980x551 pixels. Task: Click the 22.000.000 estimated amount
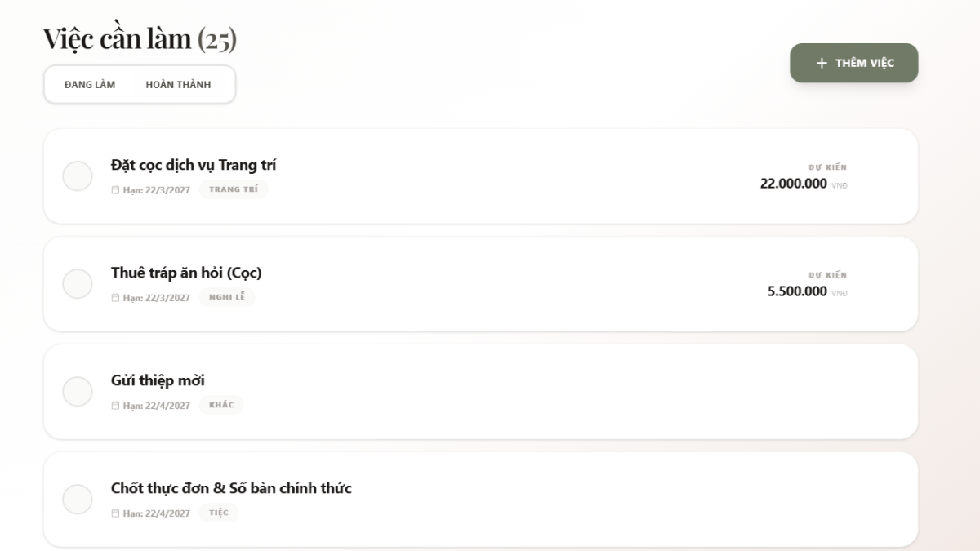tap(793, 184)
